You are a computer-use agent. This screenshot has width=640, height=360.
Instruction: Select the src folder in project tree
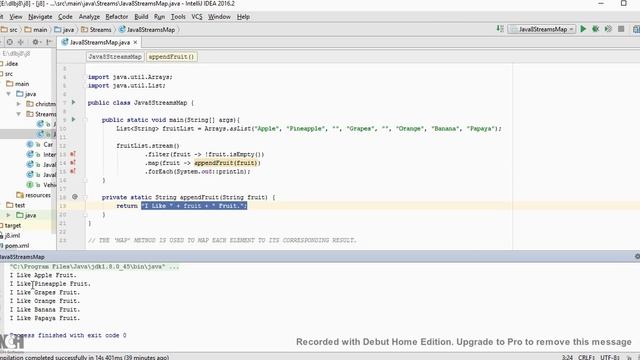[x=7, y=74]
